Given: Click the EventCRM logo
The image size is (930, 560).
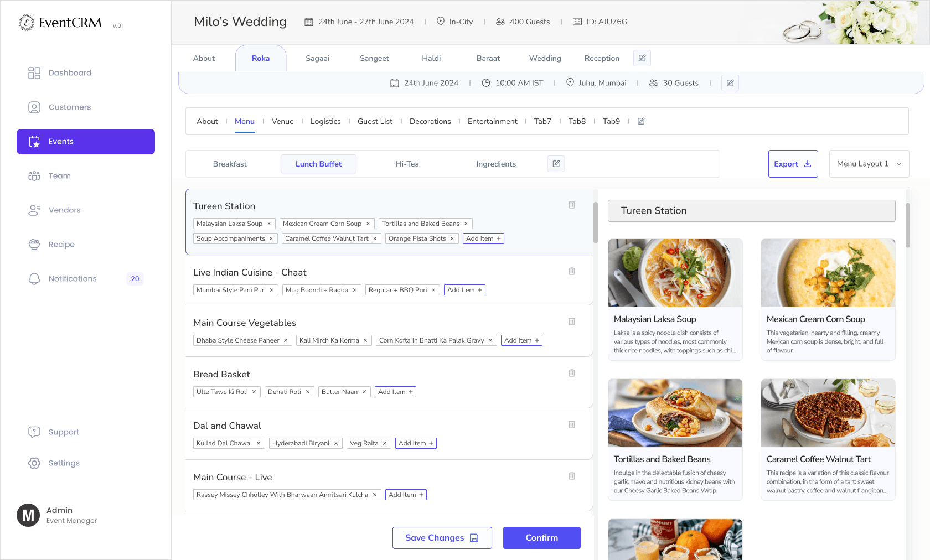Looking at the screenshot, I should pos(60,23).
